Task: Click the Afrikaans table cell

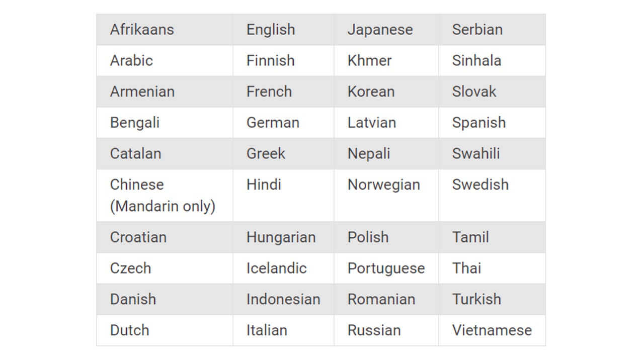Action: coord(142,30)
